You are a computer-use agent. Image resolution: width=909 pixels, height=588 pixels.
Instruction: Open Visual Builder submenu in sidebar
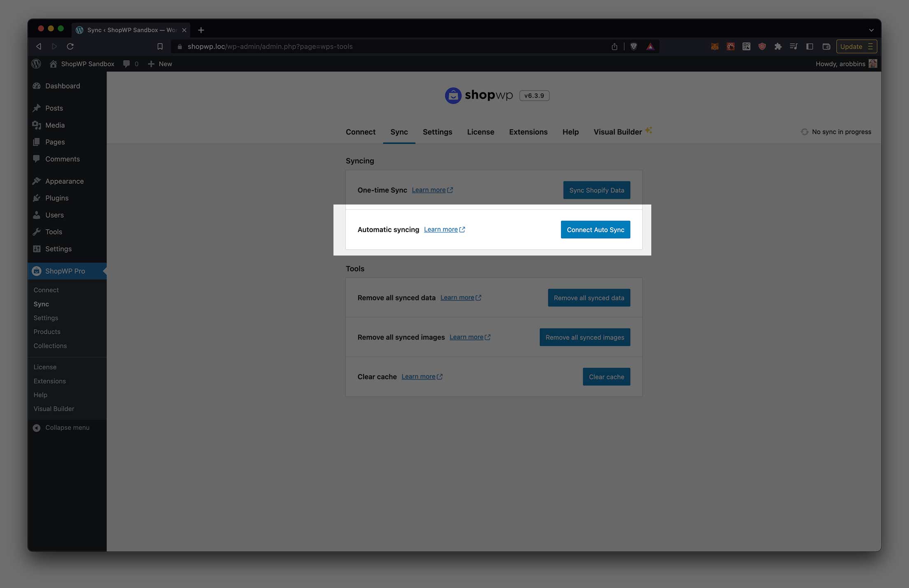click(x=54, y=409)
